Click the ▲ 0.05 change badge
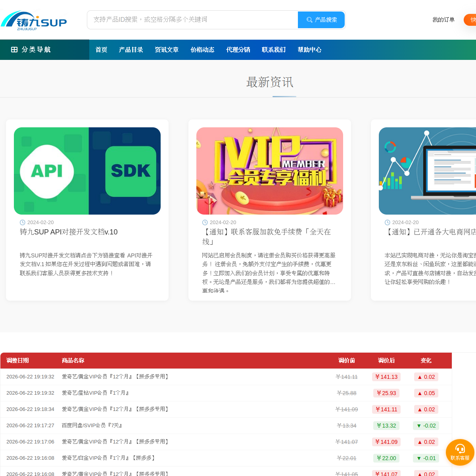Screen dimensions: 476x476 tap(426, 393)
